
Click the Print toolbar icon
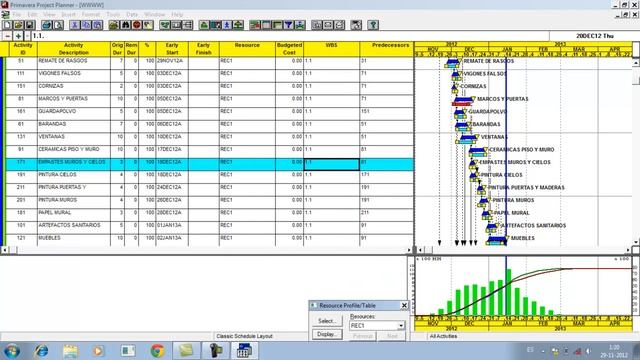47,25
